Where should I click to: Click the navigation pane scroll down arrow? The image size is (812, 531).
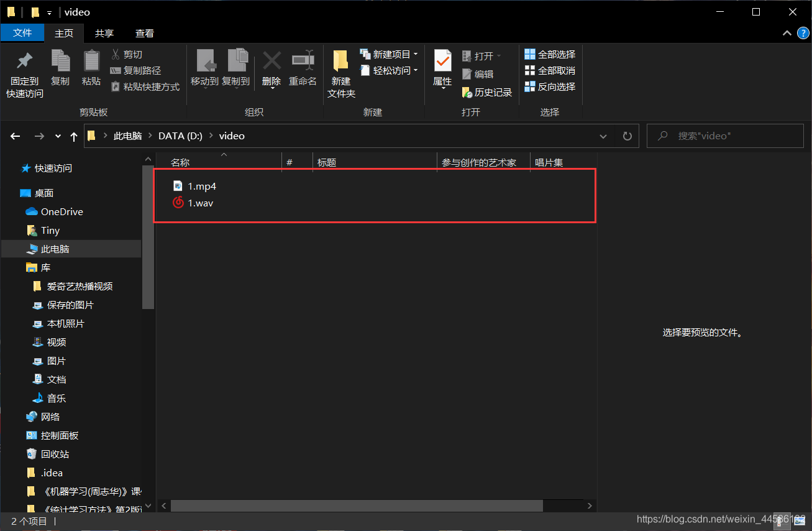(148, 506)
